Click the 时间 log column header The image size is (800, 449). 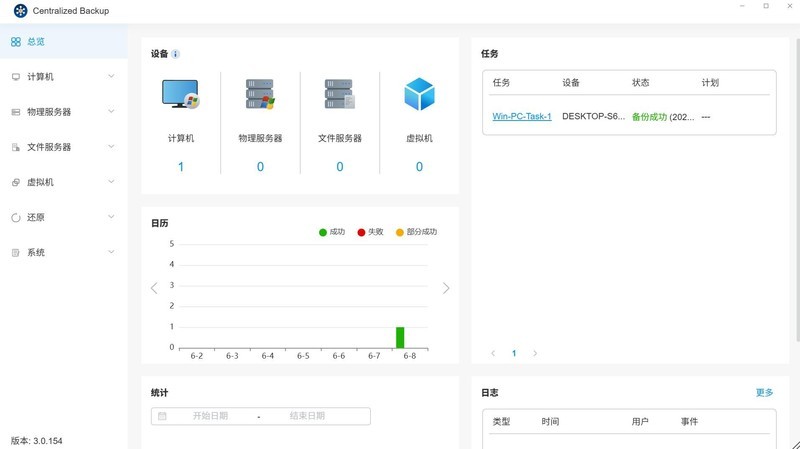point(550,421)
